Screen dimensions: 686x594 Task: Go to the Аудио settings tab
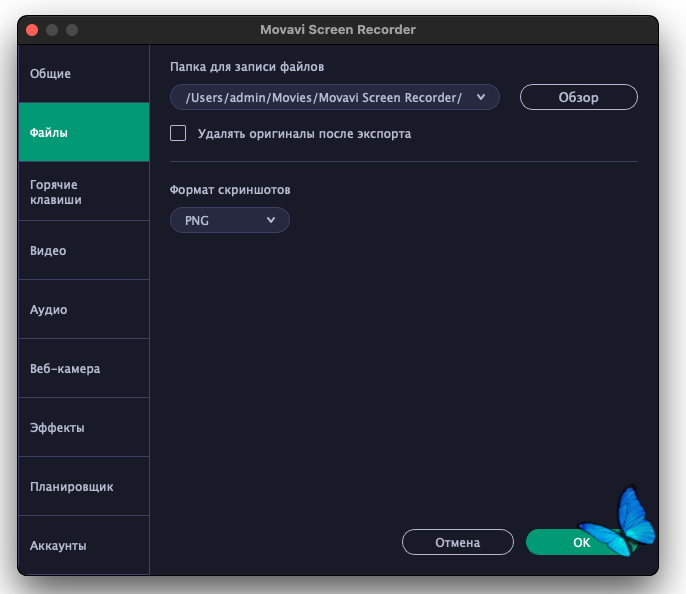84,310
